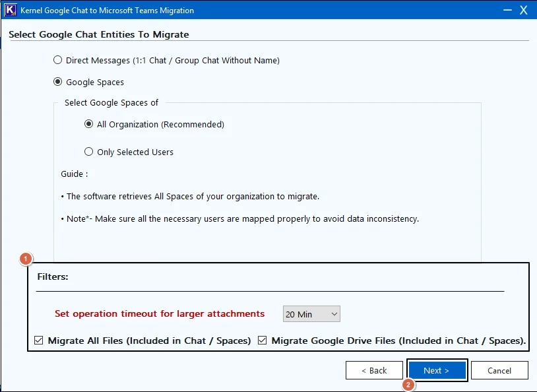Open the operation timeout dropdown
537x392 pixels.
(x=311, y=314)
